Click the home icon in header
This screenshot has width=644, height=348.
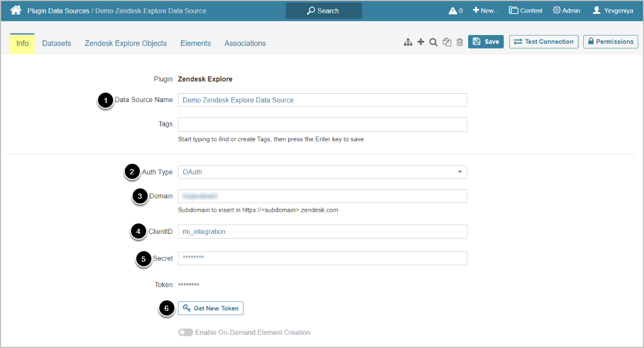(16, 10)
